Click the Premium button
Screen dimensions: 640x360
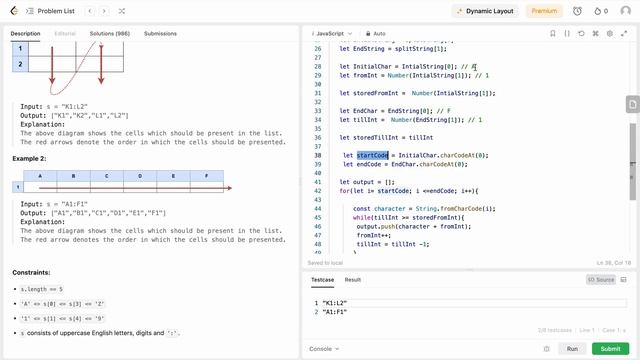click(544, 11)
